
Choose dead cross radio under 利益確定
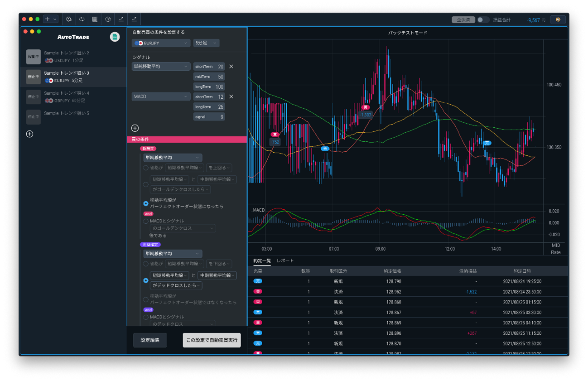[x=146, y=280]
